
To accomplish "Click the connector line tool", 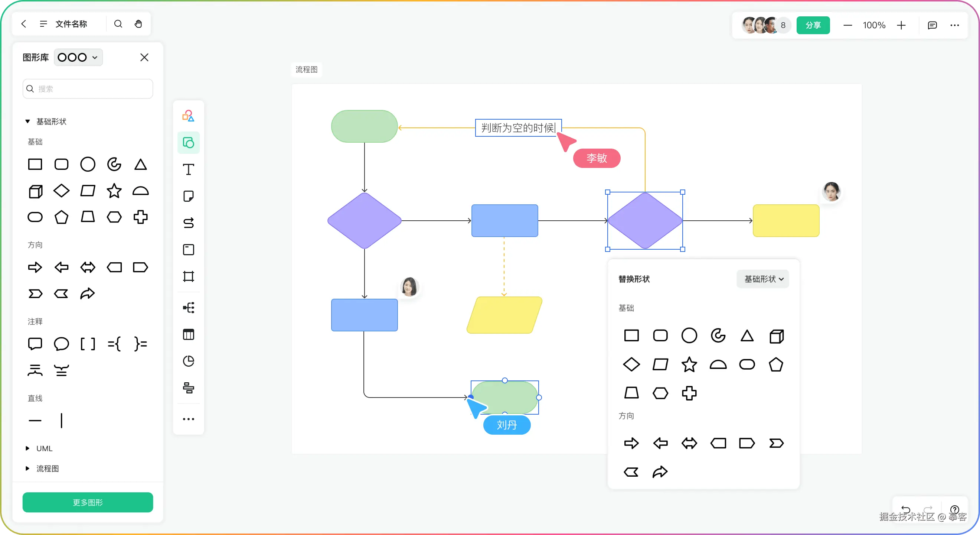I will [x=188, y=223].
